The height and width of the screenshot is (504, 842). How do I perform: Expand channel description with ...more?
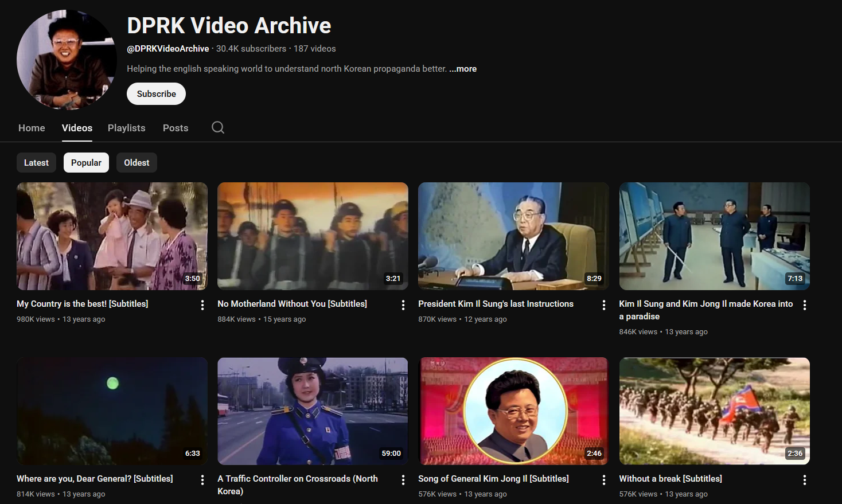point(463,69)
